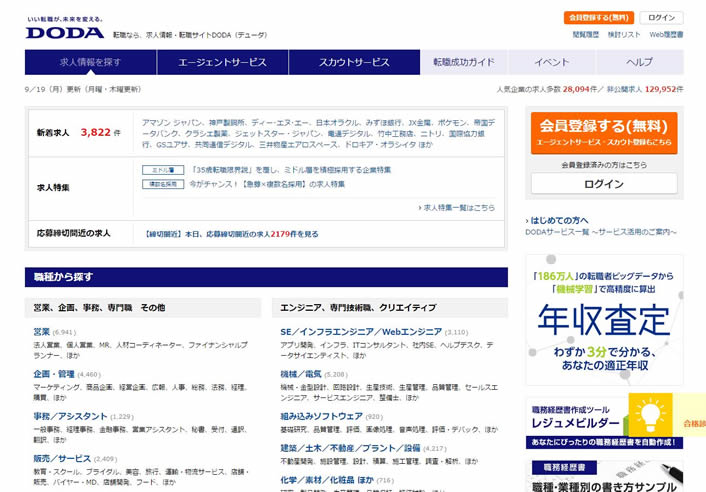Open the 締切間近 2179件を見る link
This screenshot has width=706, height=492.
coord(231,234)
